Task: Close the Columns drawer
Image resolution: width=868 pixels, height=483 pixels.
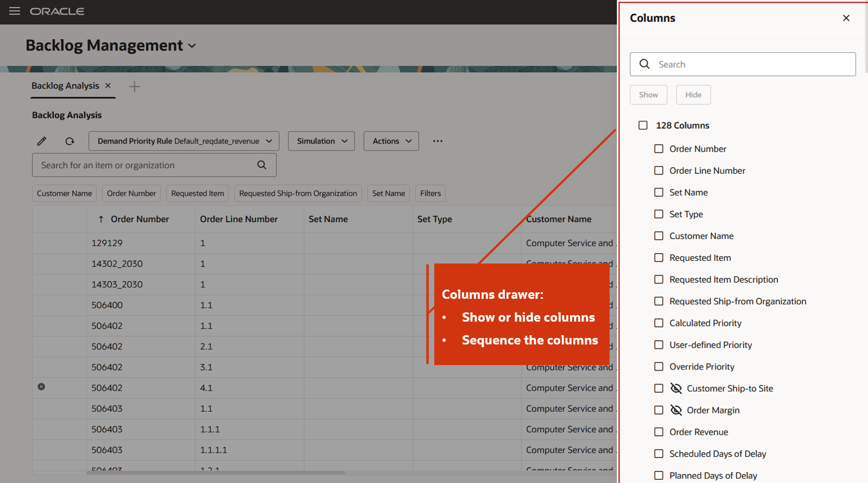Action: [846, 18]
